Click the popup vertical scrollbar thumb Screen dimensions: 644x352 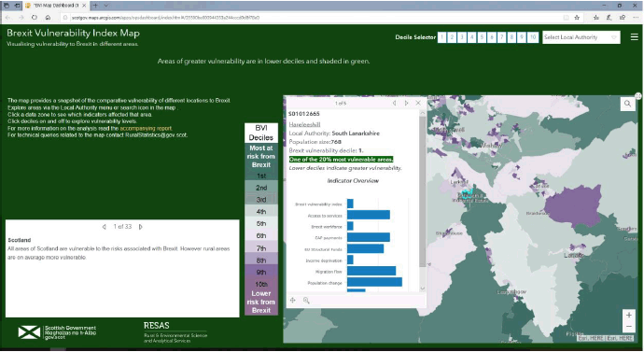(x=422, y=191)
